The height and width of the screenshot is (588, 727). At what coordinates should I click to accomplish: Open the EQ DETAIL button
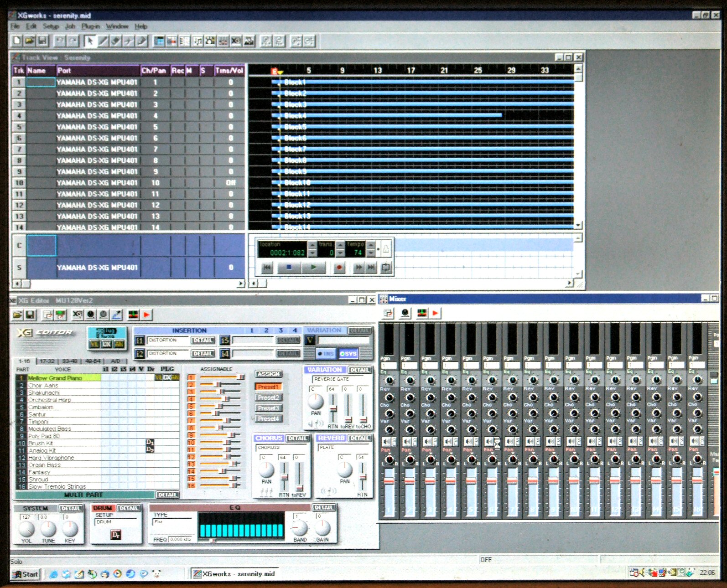tap(324, 508)
